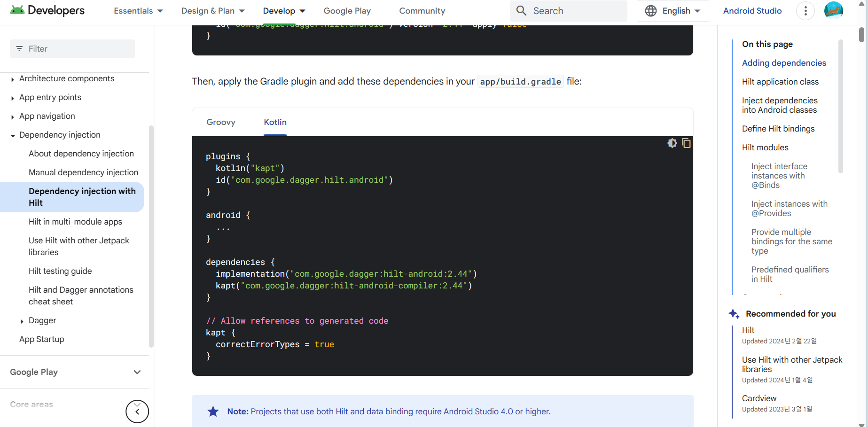Copy the Kotlin code sample

686,143
